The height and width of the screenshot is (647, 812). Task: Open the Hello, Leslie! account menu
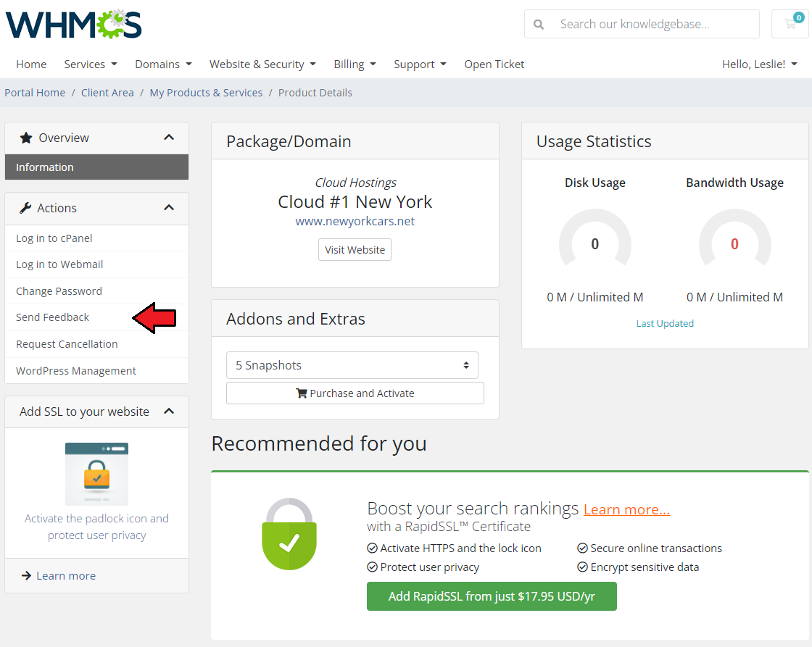[x=759, y=64]
